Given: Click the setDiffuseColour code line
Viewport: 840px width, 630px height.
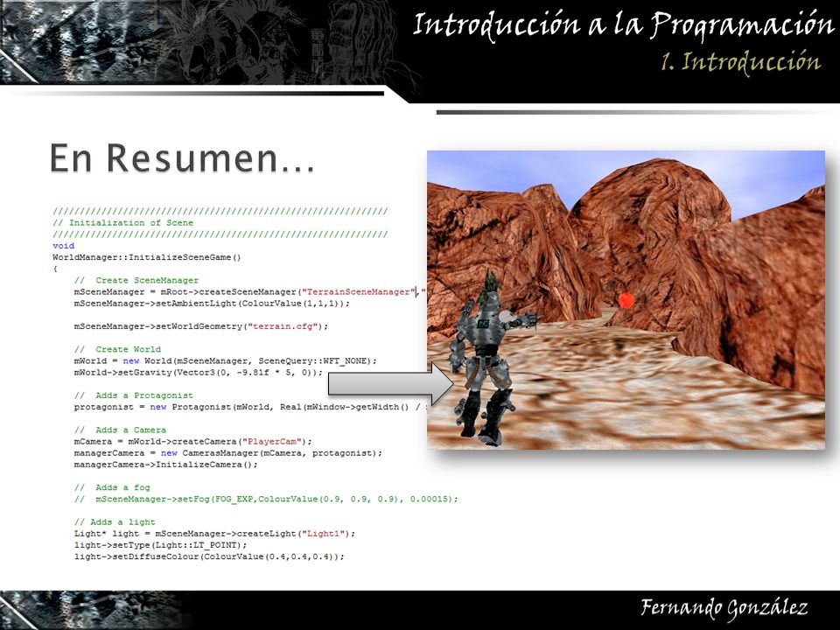Looking at the screenshot, I should pos(209,556).
